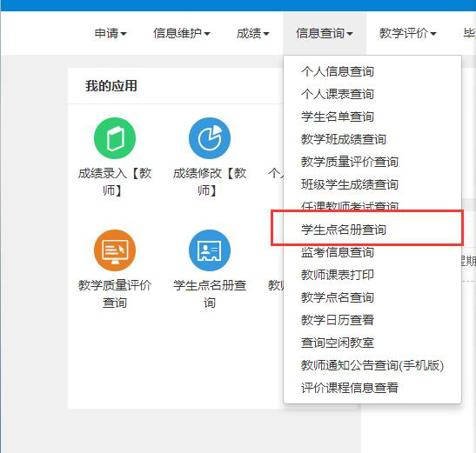Open the 学生点名册查询 blue ID card icon

(210, 250)
